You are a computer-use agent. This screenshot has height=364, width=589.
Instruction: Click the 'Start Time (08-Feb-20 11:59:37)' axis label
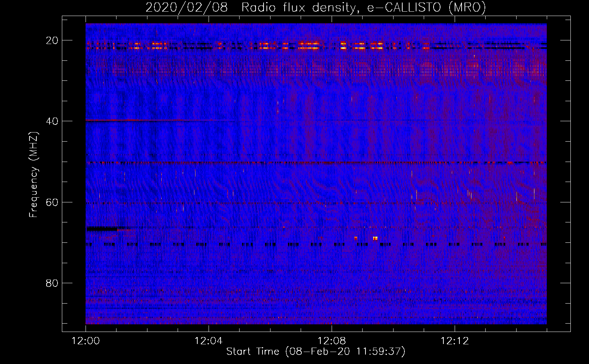pyautogui.click(x=316, y=352)
